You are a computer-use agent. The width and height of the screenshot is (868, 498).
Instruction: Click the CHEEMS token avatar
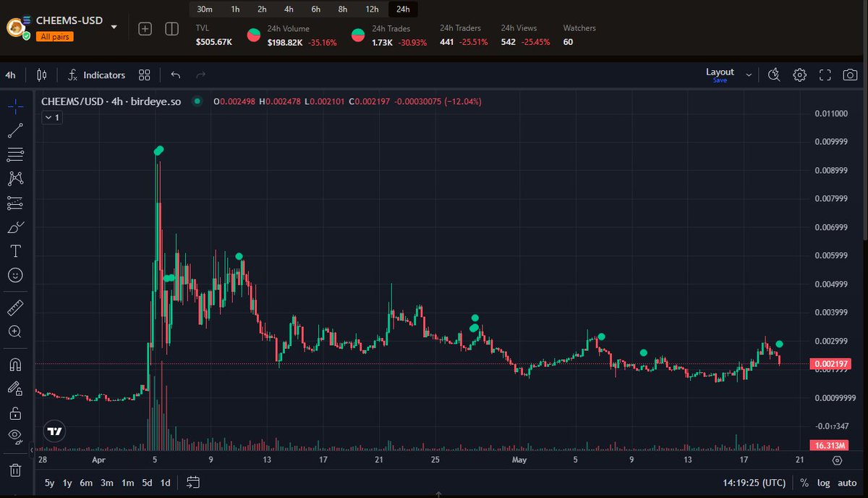coord(17,28)
